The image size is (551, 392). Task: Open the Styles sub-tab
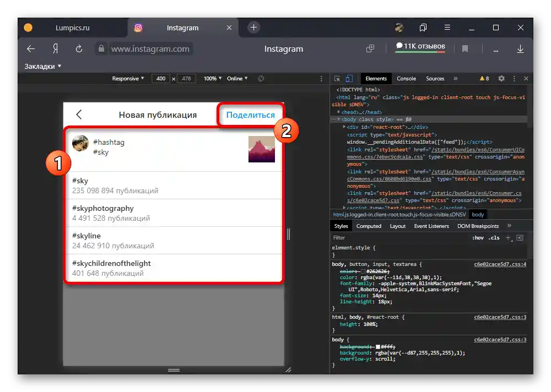(341, 226)
